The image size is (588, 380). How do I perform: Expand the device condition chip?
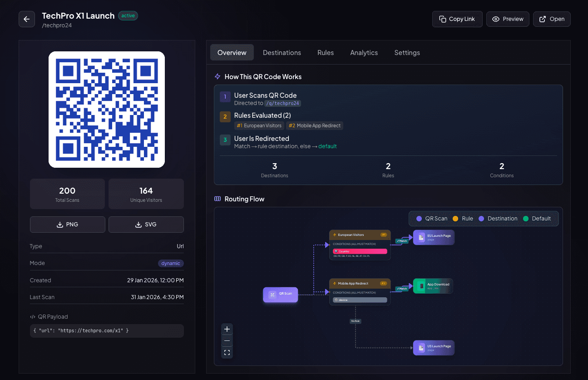(360, 300)
